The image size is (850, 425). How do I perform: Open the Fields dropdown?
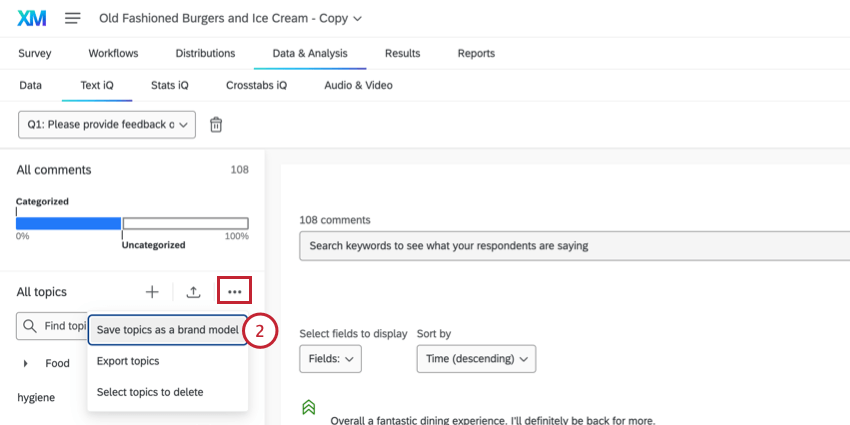coord(330,358)
